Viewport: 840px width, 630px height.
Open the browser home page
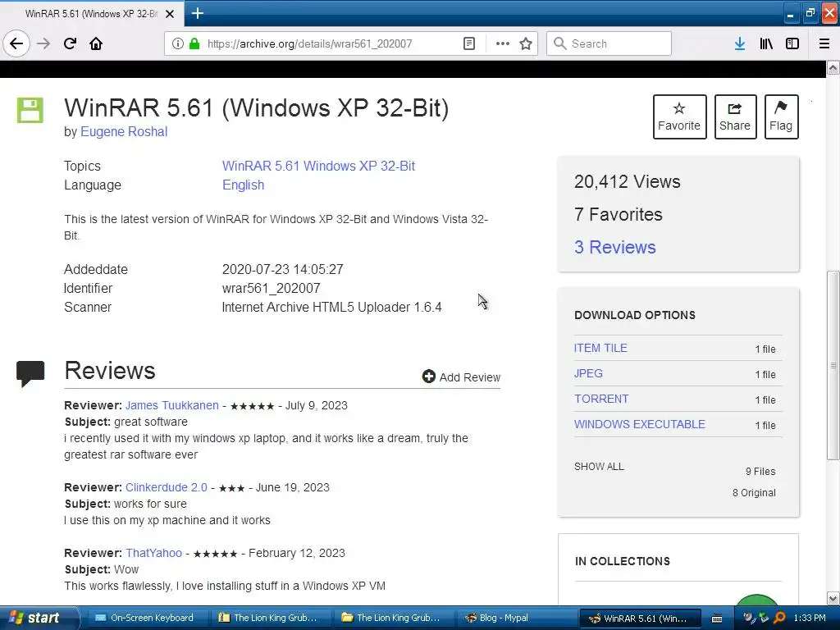tap(96, 43)
